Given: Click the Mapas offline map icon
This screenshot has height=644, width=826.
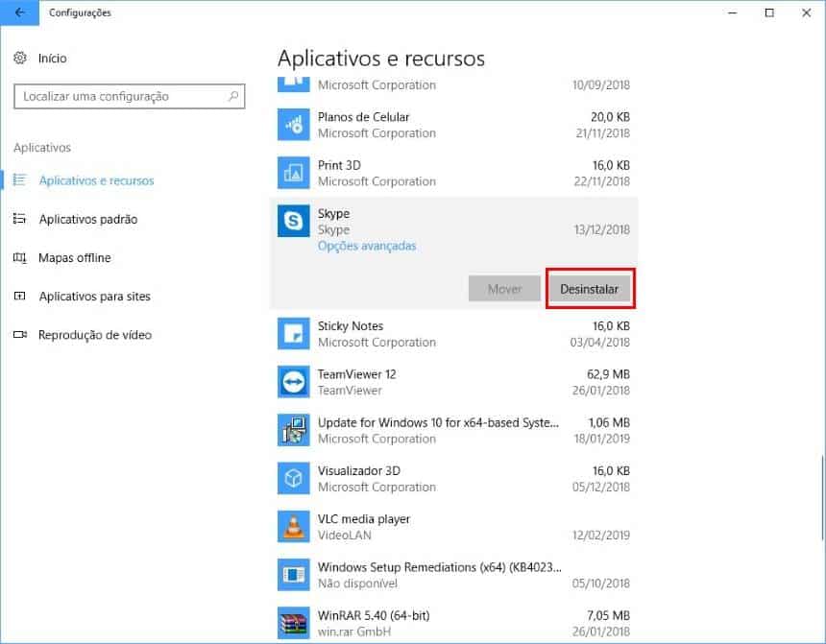Looking at the screenshot, I should pyautogui.click(x=19, y=257).
